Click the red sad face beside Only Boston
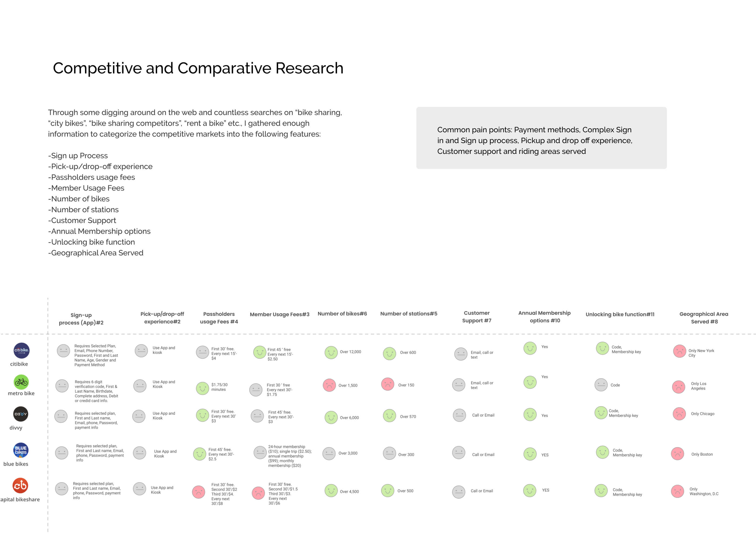This screenshot has height=534, width=756. [x=678, y=454]
